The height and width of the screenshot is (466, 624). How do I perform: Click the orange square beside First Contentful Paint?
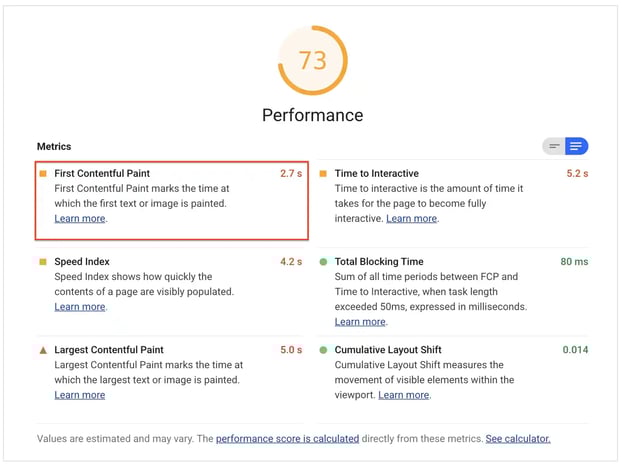pos(43,174)
